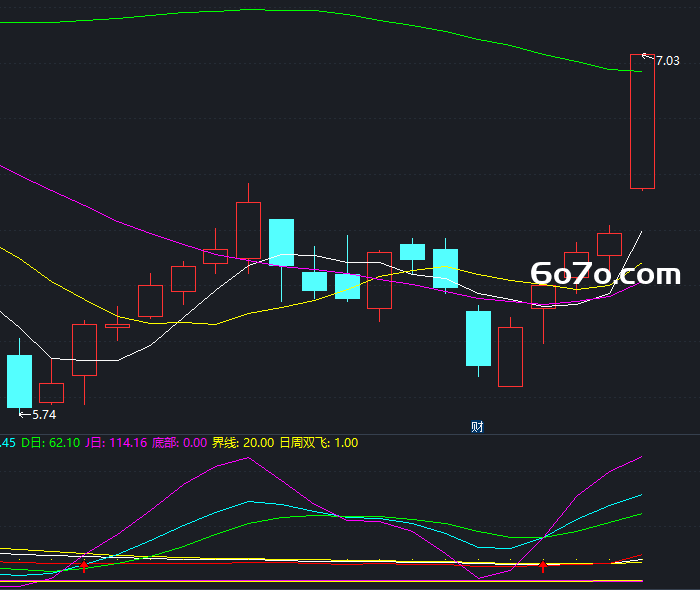
Task: Select the tall red candle topped at 7.03
Action: pyautogui.click(x=642, y=121)
